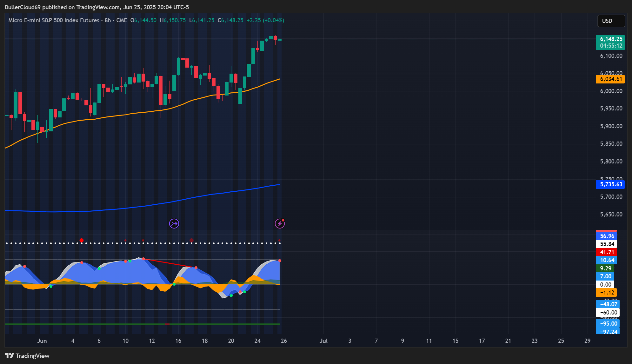Click the Jun month label on time axis
The height and width of the screenshot is (364, 632).
click(42, 341)
